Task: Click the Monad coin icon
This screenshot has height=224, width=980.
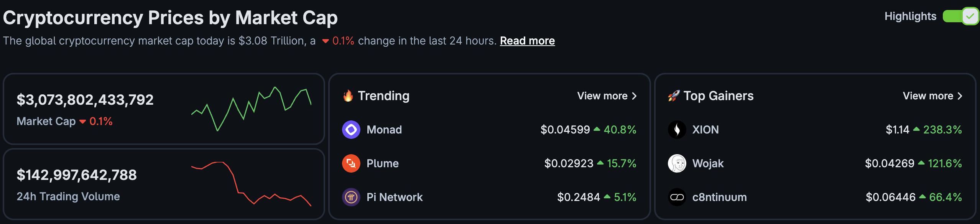Action: [351, 130]
